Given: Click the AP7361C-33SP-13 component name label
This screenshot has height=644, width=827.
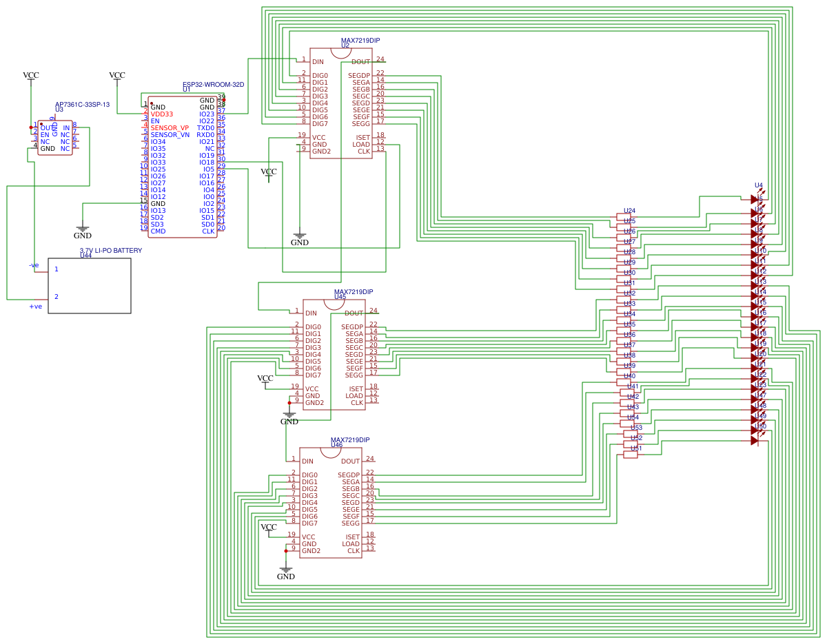Looking at the screenshot, I should click(82, 105).
